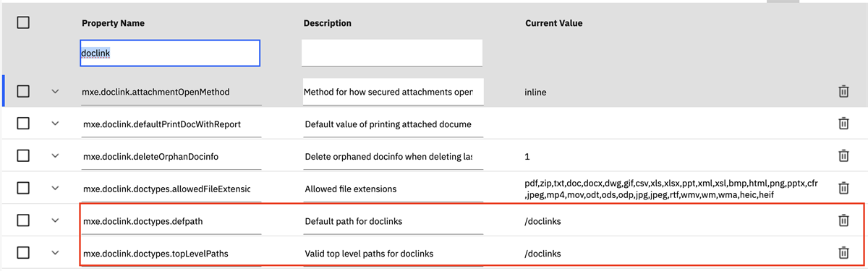868x271 pixels.
Task: Focus the Property Name filter field
Action: click(169, 53)
